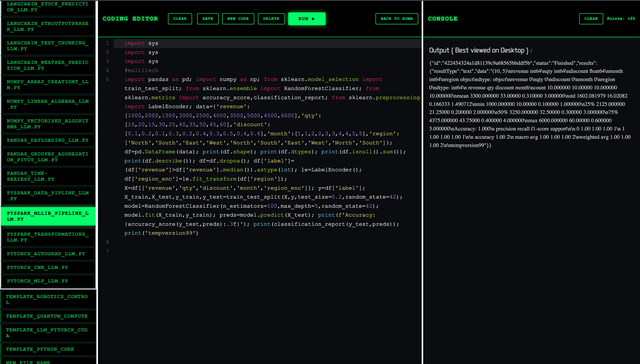Place cursor on #multitech comment line
The height and width of the screenshot is (364, 640).
coord(141,70)
